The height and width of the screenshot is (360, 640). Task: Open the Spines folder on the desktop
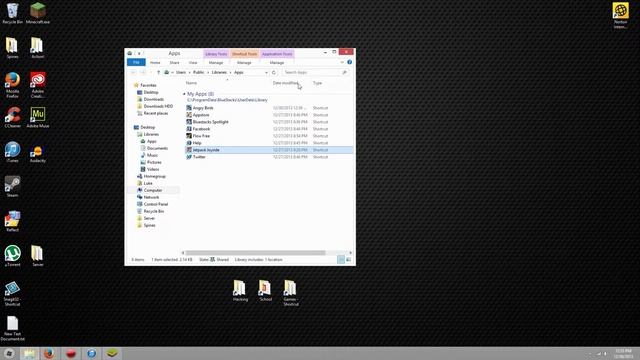click(12, 48)
